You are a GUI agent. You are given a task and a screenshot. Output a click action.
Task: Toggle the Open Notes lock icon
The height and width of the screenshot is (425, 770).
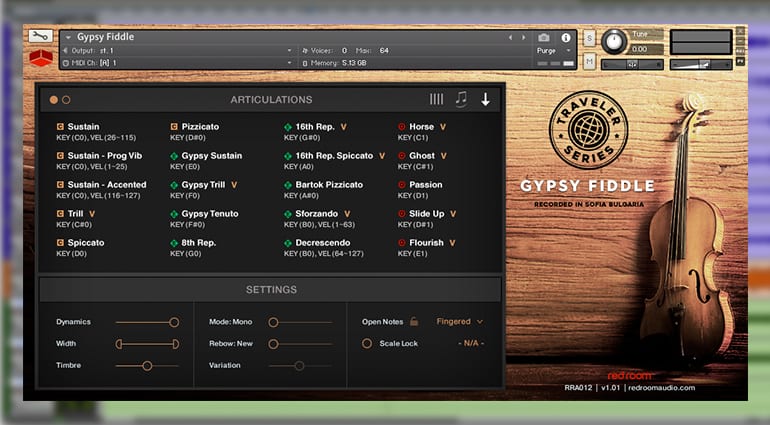click(414, 321)
